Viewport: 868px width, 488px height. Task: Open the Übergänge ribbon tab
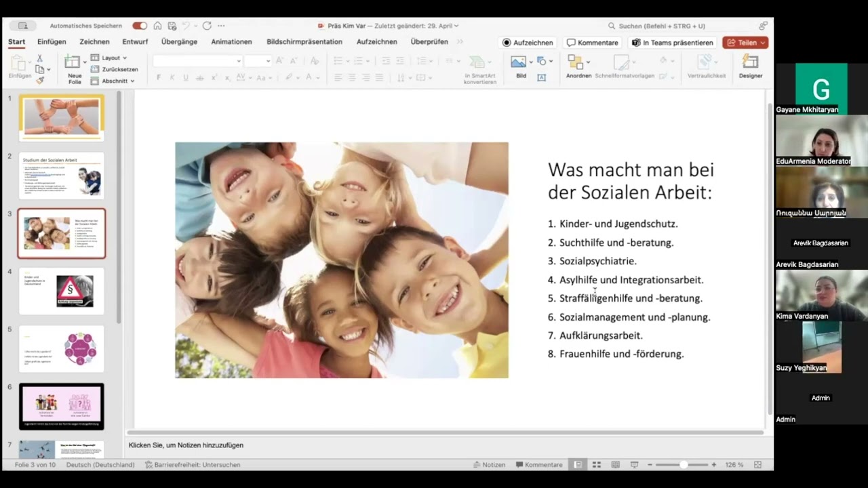pos(179,41)
